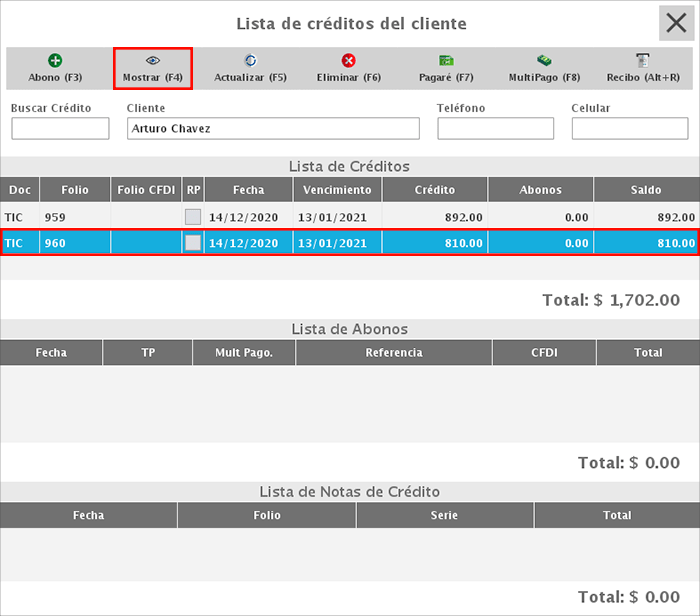Close the Lista de créditos dialog

click(676, 23)
